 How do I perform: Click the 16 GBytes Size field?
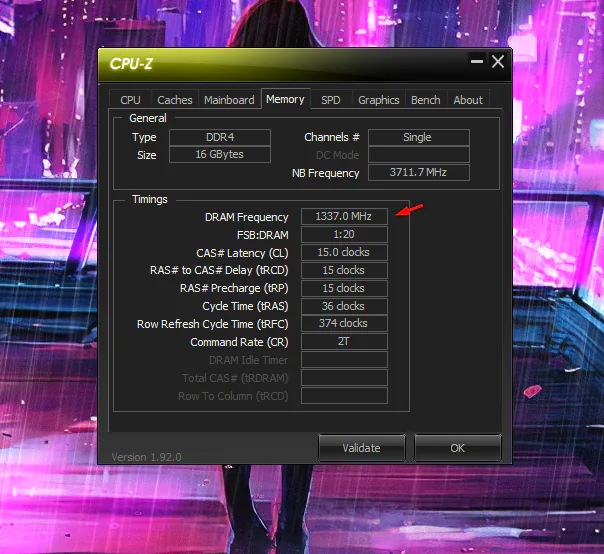[220, 154]
